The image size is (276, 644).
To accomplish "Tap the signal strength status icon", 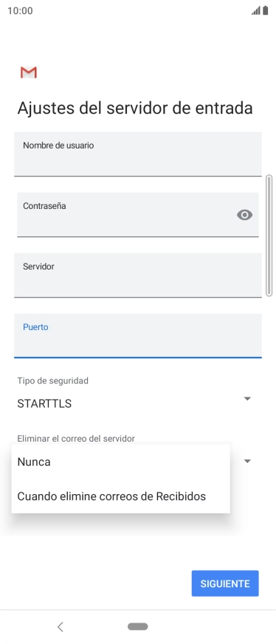I will click(x=256, y=10).
